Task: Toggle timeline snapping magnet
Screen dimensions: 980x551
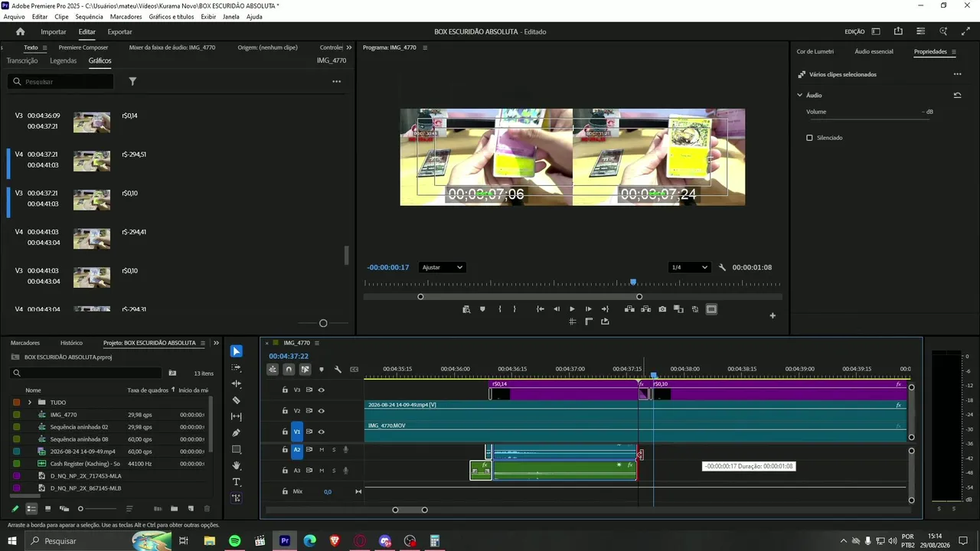Action: 289,370
